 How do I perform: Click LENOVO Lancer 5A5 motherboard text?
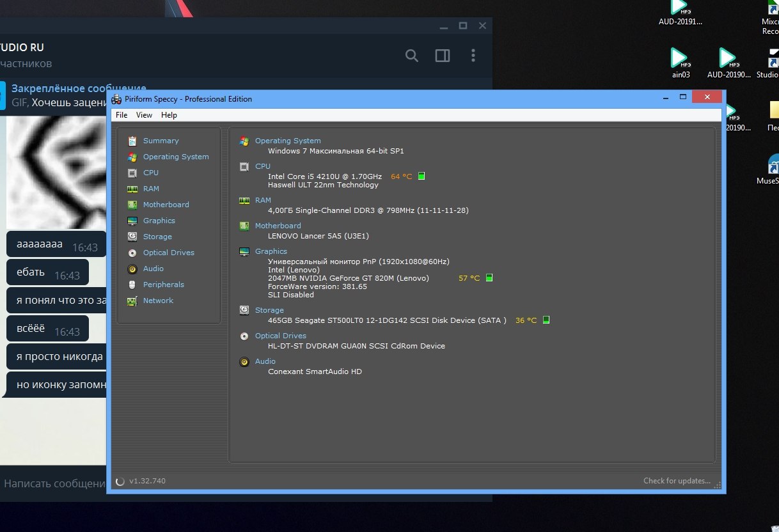click(x=319, y=236)
